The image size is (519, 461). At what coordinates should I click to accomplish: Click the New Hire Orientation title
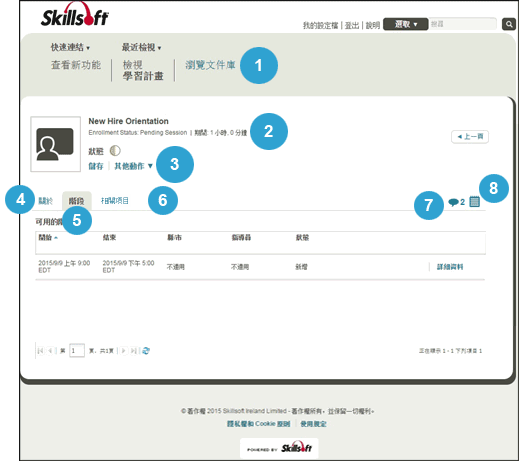[x=128, y=121]
